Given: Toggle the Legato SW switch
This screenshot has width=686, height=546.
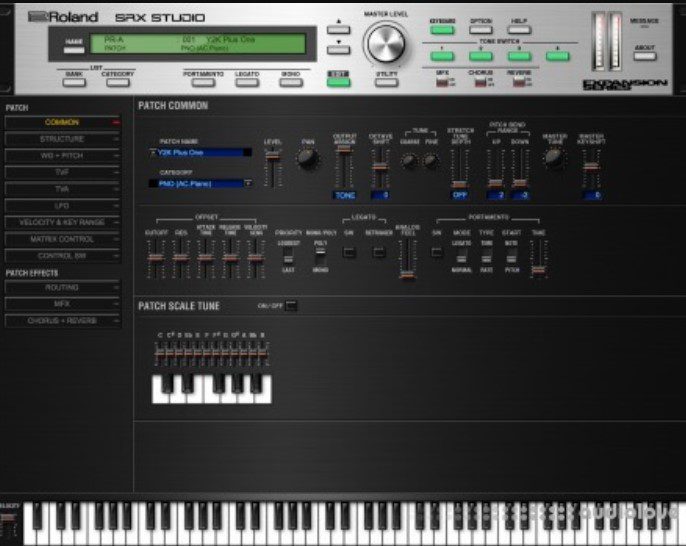Looking at the screenshot, I should pos(349,252).
